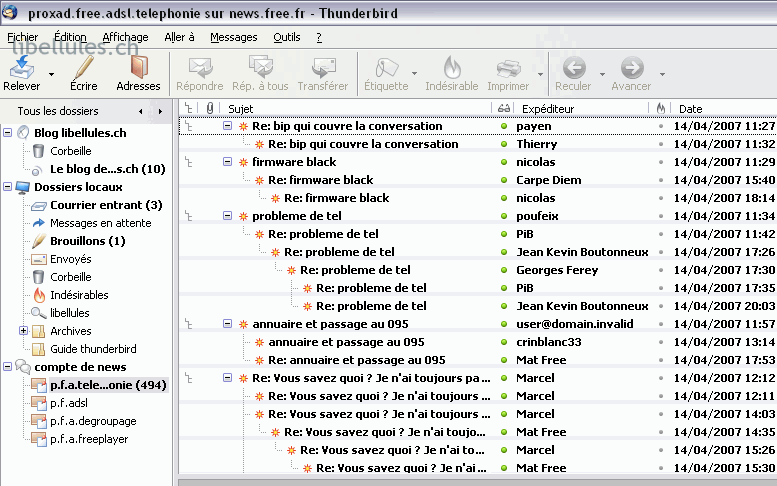
Task: Collapse the compte de news account
Action: tap(7, 367)
